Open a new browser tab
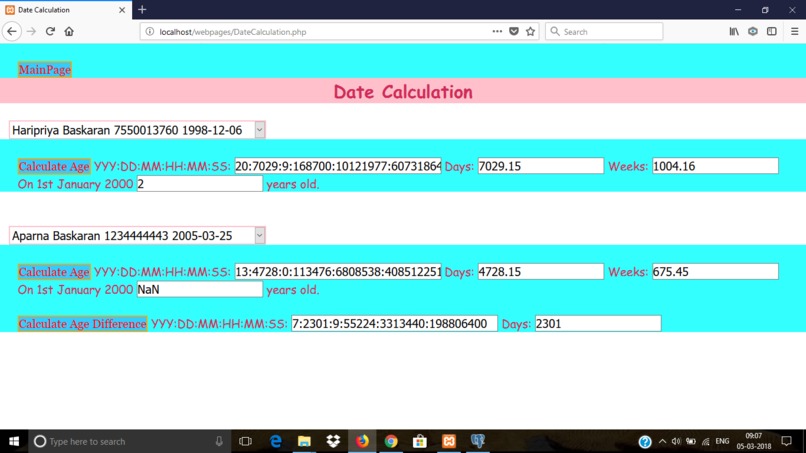Screen dimensions: 806x453 [x=142, y=9]
